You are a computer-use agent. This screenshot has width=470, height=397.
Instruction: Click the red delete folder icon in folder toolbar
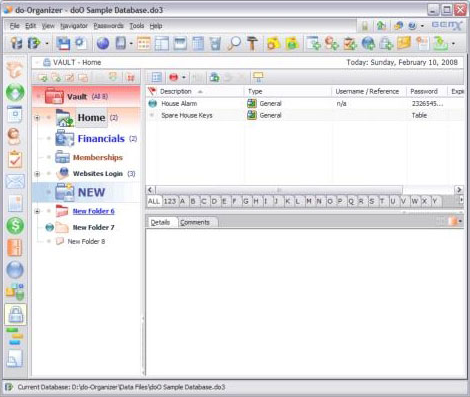130,78
